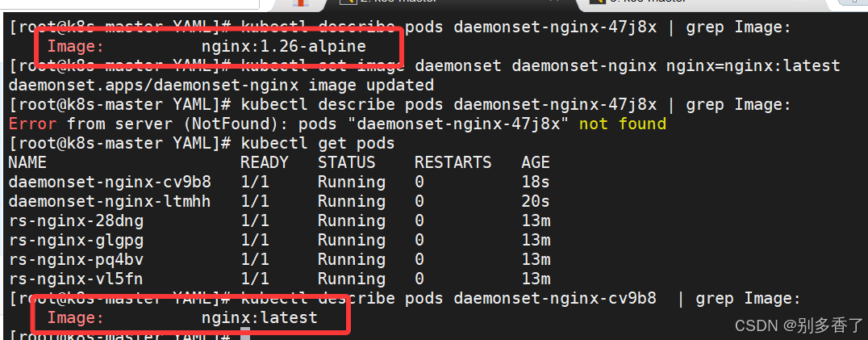Click the RESTARTS column header
The width and height of the screenshot is (868, 340).
(x=453, y=163)
